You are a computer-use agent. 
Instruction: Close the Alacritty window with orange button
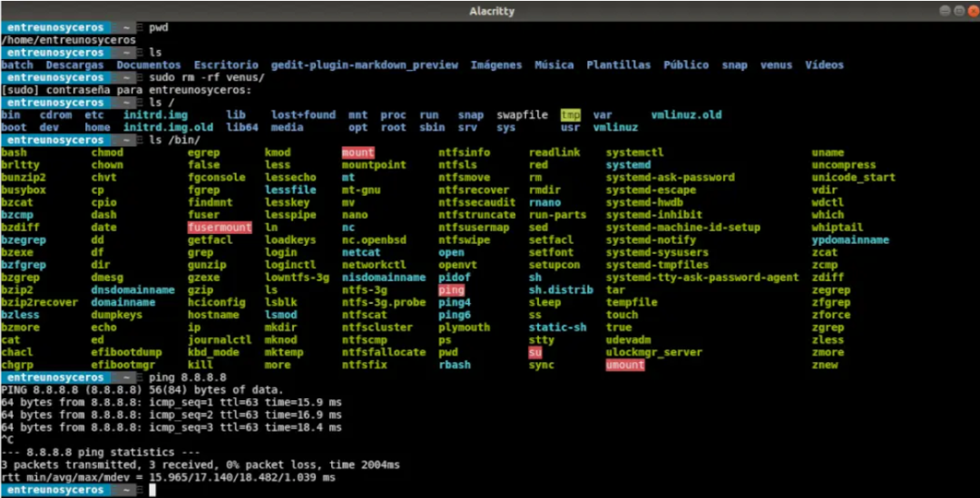click(x=971, y=11)
